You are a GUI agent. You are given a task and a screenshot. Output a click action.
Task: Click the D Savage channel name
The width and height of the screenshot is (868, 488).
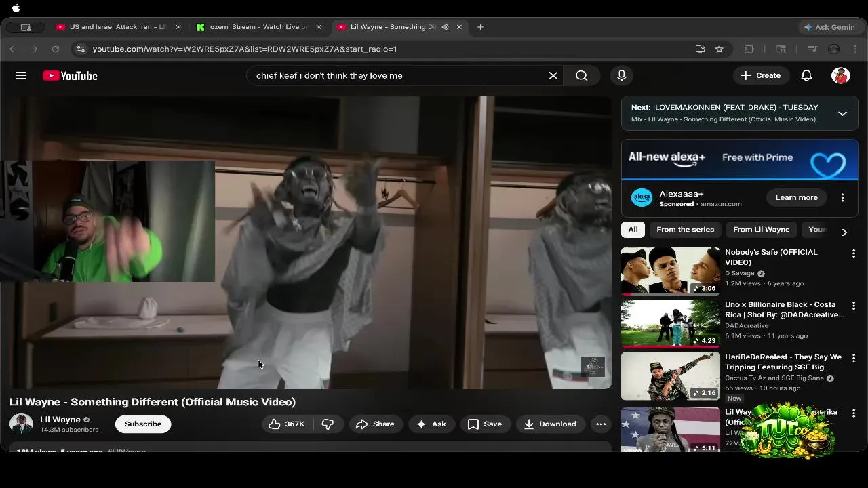[x=740, y=273]
